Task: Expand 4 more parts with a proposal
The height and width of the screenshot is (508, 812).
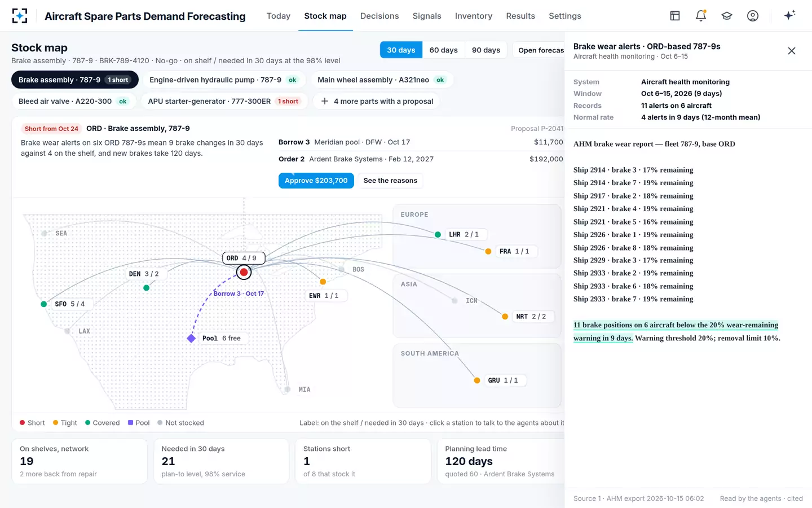Action: 377,101
